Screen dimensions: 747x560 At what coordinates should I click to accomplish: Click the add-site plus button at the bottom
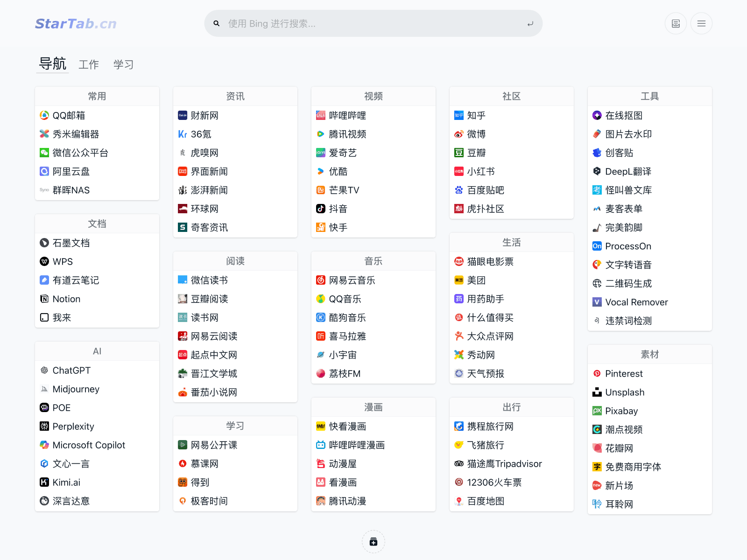pos(373,541)
